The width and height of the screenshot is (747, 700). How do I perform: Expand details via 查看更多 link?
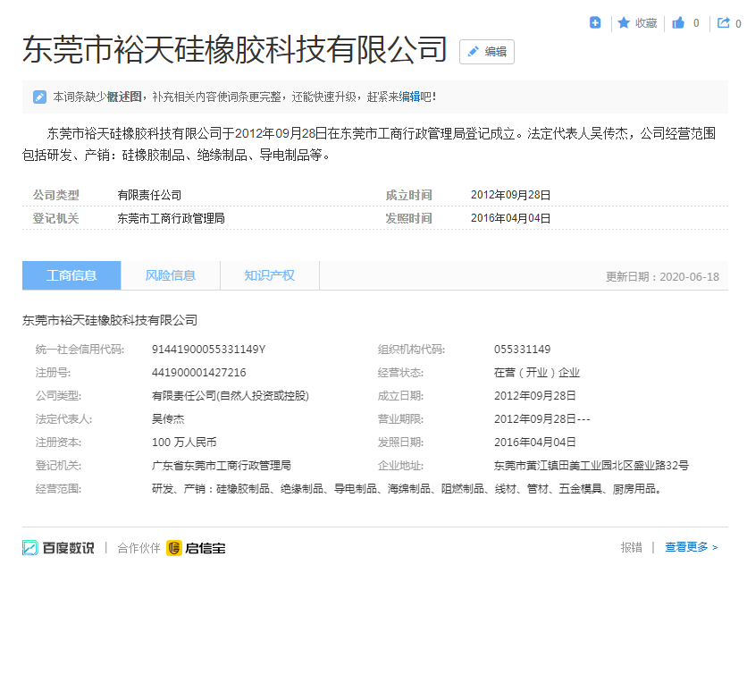691,547
